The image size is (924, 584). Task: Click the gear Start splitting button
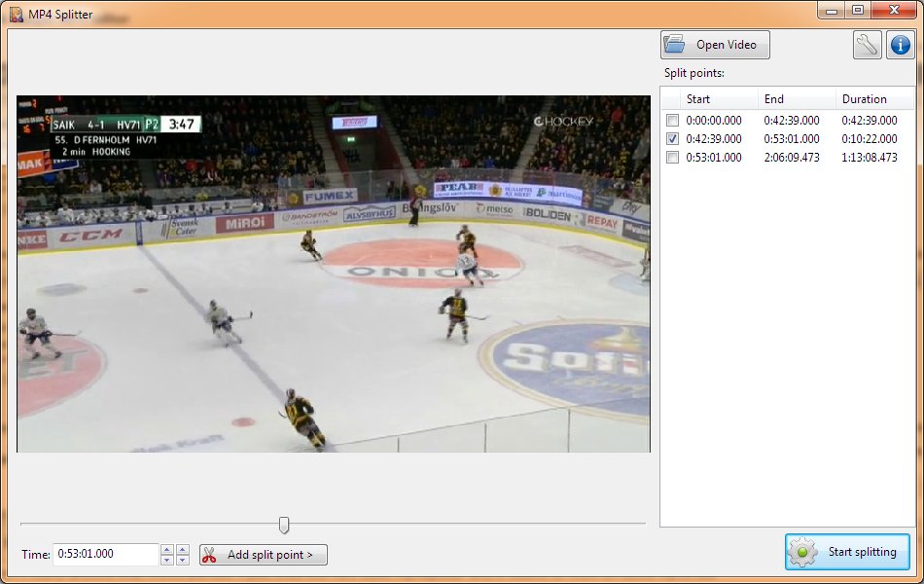(x=847, y=552)
